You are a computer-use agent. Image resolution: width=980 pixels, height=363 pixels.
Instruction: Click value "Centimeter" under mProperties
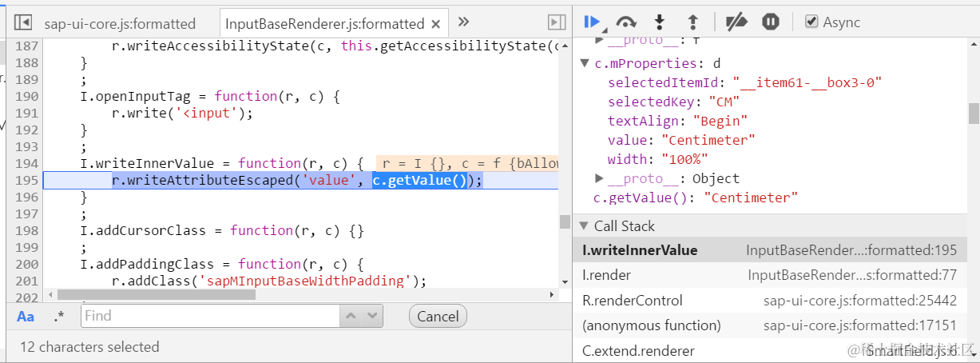click(709, 140)
